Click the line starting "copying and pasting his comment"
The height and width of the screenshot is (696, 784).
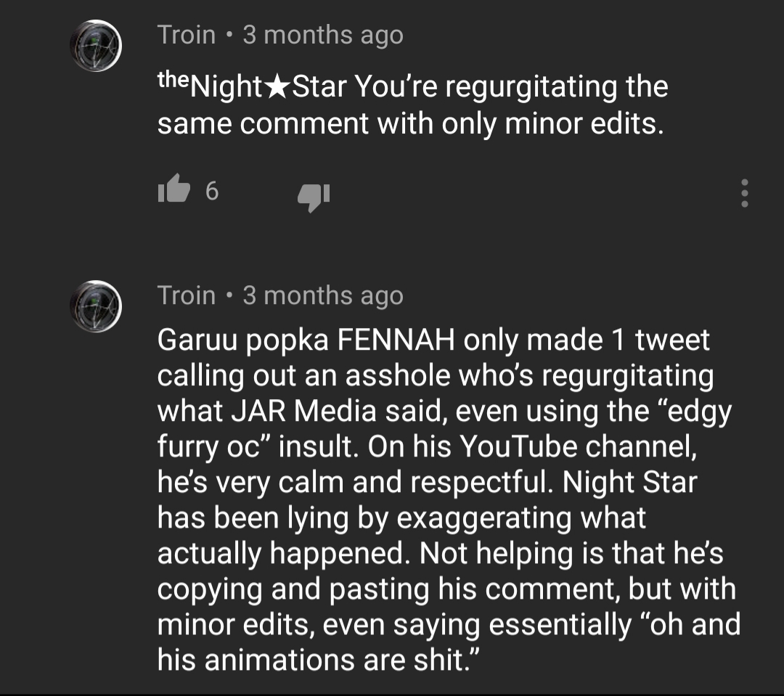[446, 589]
